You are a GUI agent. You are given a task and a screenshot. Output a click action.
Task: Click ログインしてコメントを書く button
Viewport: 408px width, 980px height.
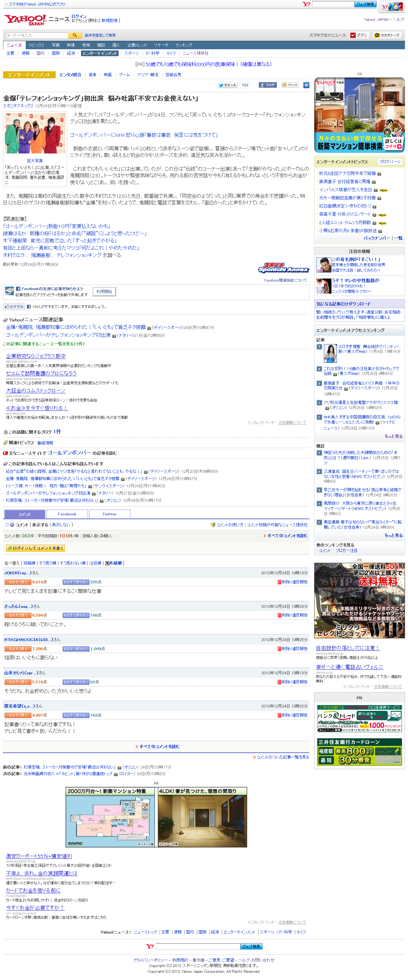[35, 548]
